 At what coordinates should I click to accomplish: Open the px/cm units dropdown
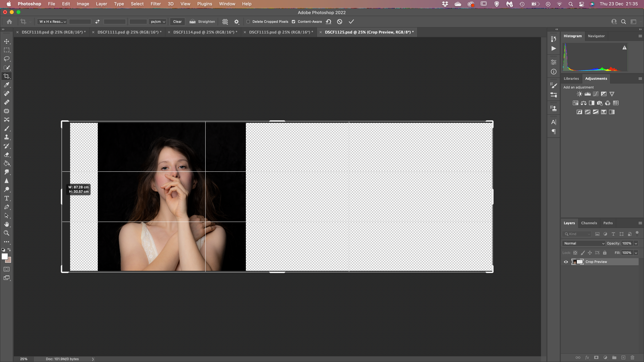pos(158,22)
